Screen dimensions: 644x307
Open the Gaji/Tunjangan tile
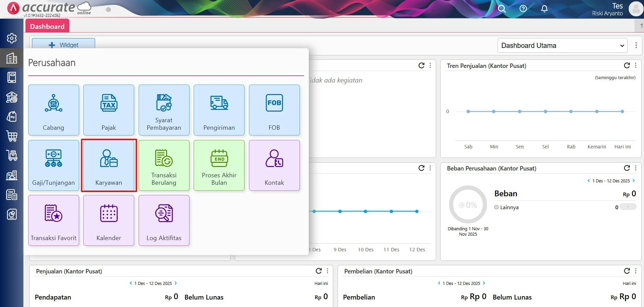point(54,165)
